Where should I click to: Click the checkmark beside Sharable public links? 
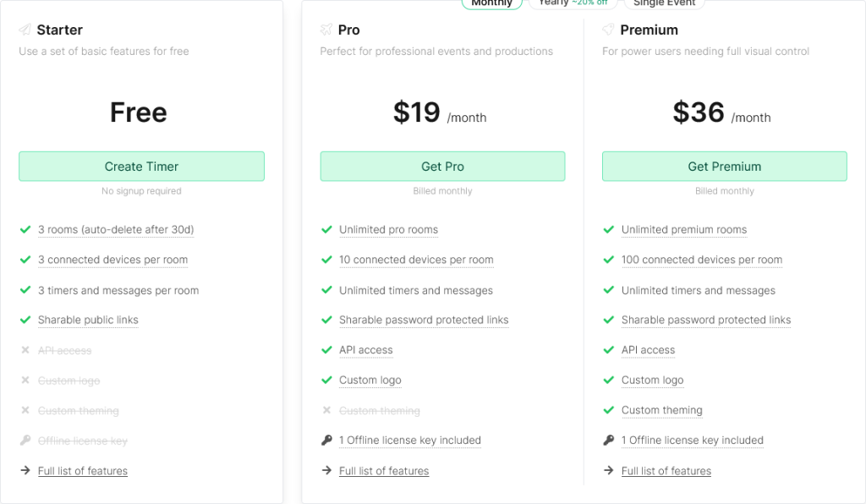click(x=24, y=320)
